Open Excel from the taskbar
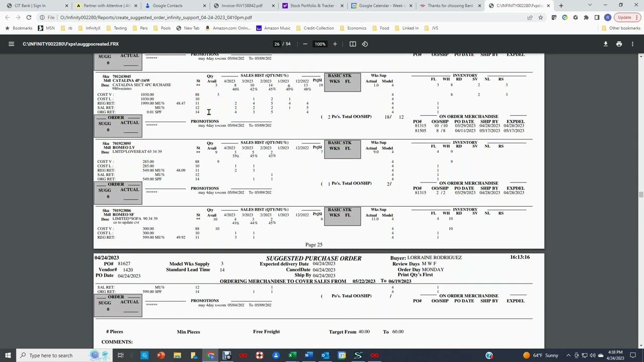This screenshot has height=362, width=644. click(292, 355)
